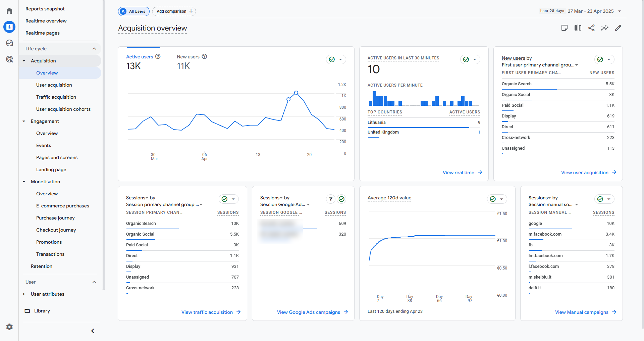Viewport: 644px width, 341px height.
Task: Click the peak data point on users chart
Action: 296,93
